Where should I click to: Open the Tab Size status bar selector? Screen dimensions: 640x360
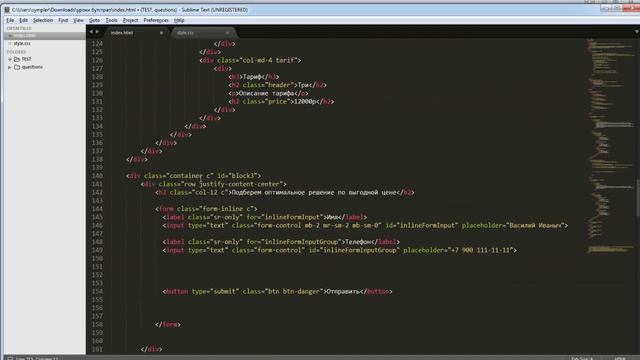coord(582,358)
